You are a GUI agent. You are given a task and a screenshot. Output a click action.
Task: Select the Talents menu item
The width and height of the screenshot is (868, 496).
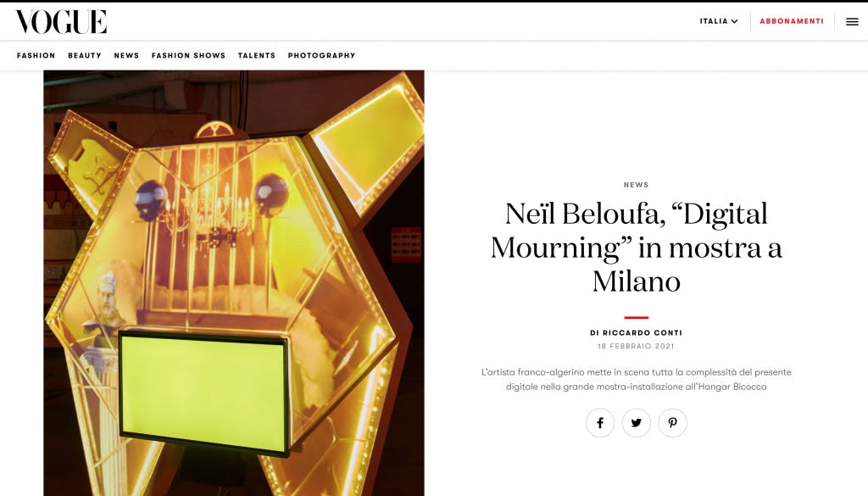[x=256, y=55]
